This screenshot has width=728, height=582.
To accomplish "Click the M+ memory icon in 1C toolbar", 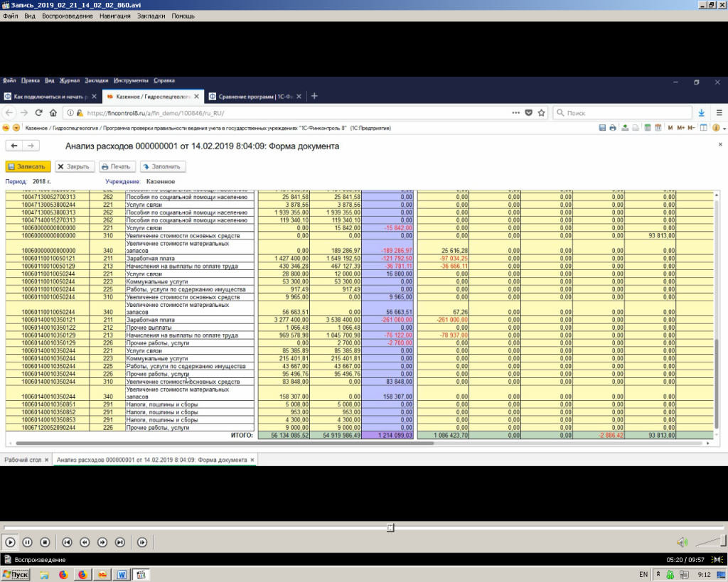I will pyautogui.click(x=680, y=128).
